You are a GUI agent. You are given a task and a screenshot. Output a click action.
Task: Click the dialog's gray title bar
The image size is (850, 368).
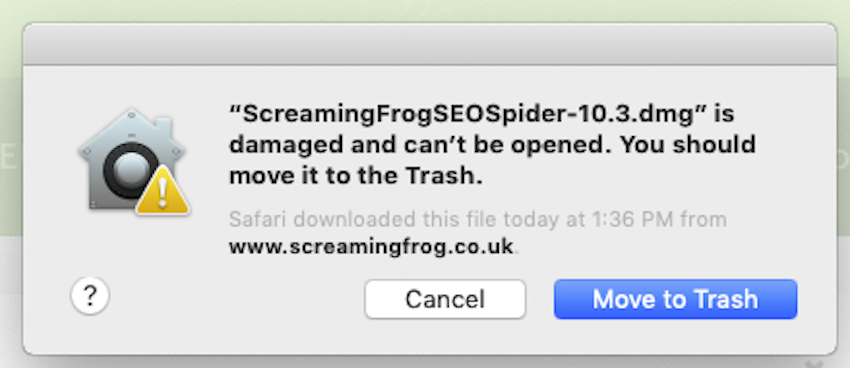[x=430, y=44]
